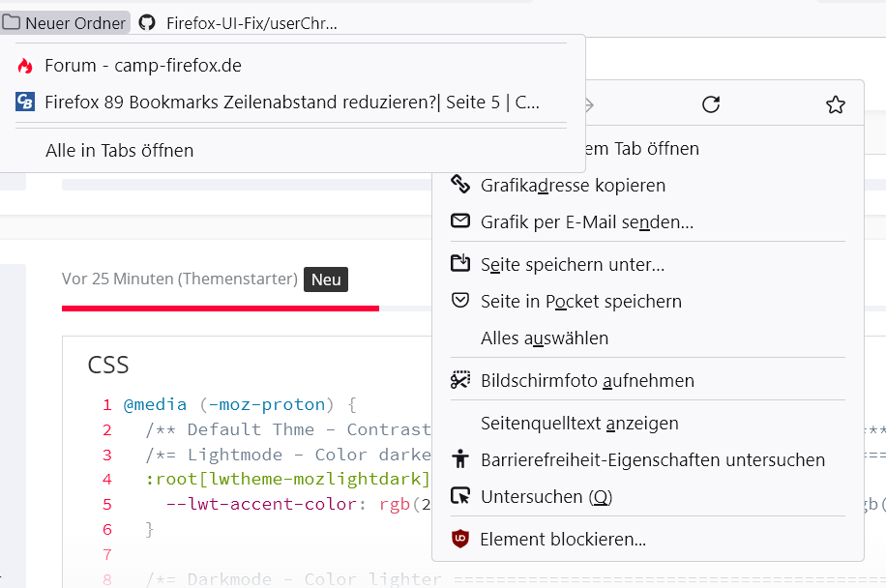The width and height of the screenshot is (886, 588).
Task: Select Alle in Tabs öffnen
Action: pyautogui.click(x=119, y=150)
